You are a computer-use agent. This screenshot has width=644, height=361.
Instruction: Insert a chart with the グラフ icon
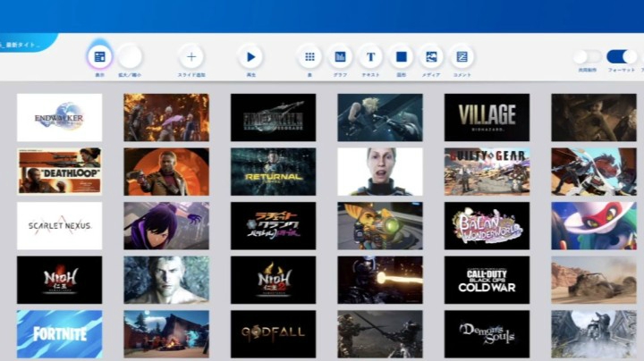click(x=340, y=56)
